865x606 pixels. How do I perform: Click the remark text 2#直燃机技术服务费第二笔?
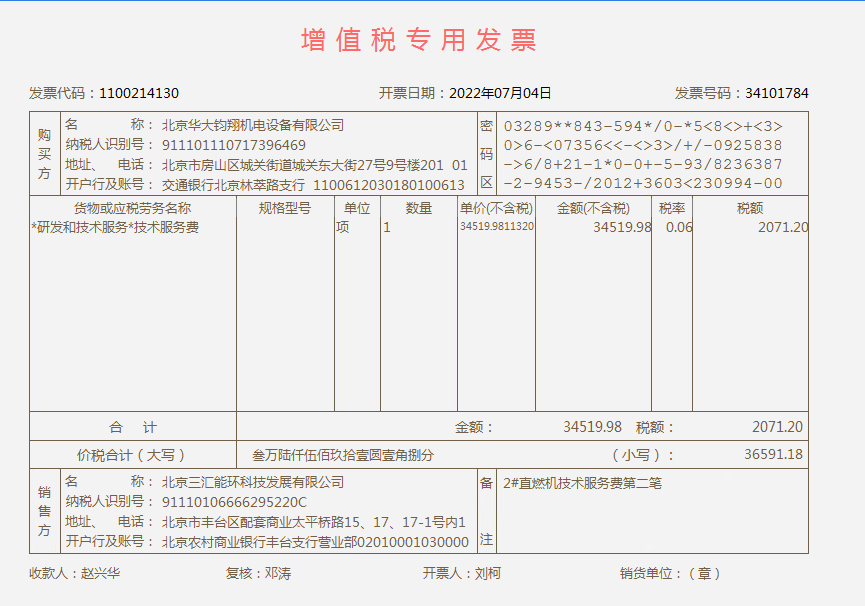click(x=583, y=483)
